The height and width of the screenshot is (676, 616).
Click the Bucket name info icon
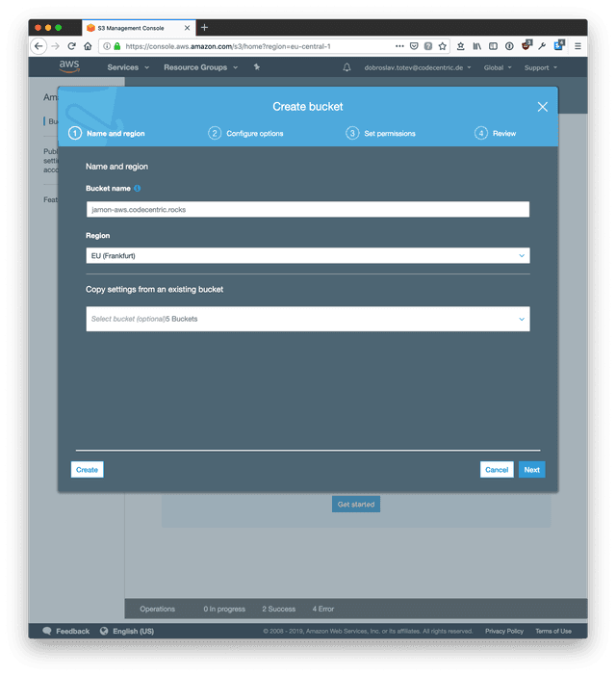point(138,189)
